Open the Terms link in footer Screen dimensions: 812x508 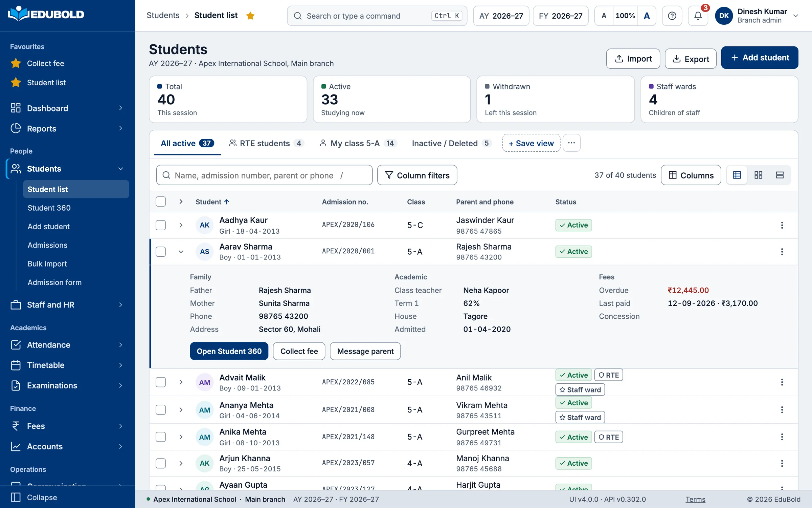tap(695, 499)
